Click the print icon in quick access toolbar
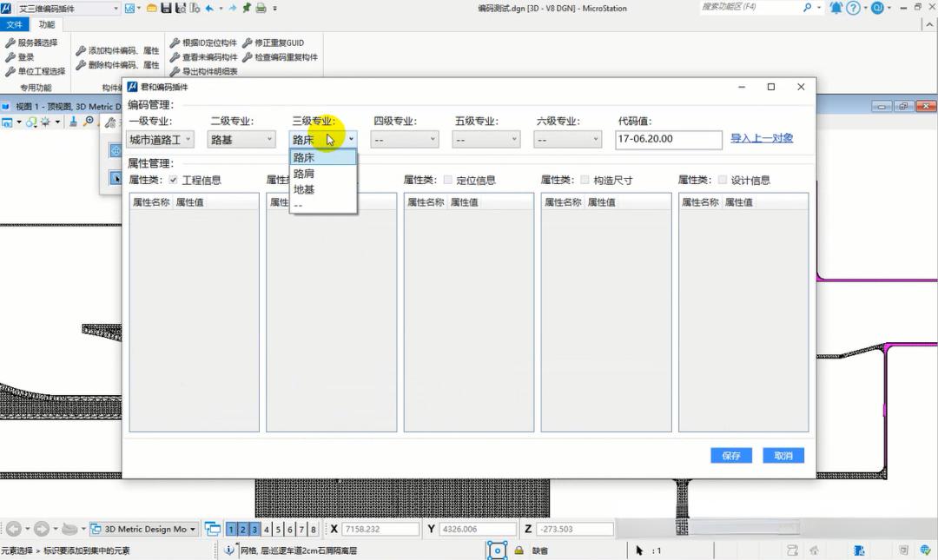This screenshot has width=938, height=560. [261, 8]
